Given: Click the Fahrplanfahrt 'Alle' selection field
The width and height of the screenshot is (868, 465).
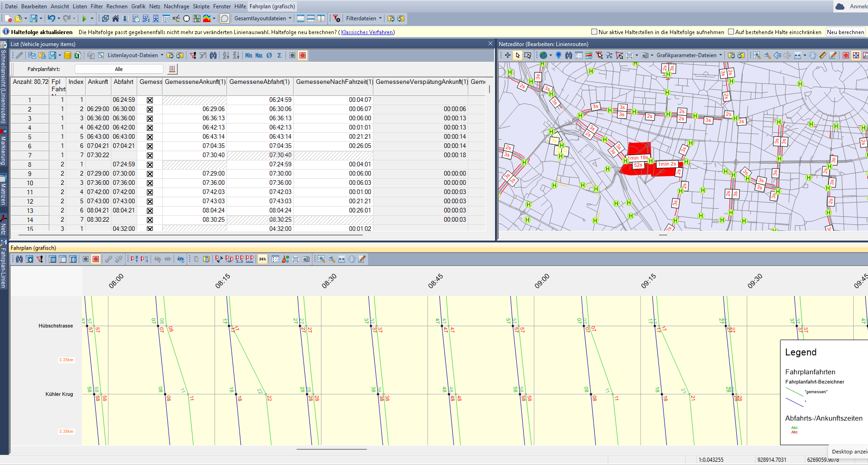Looking at the screenshot, I should pos(119,69).
